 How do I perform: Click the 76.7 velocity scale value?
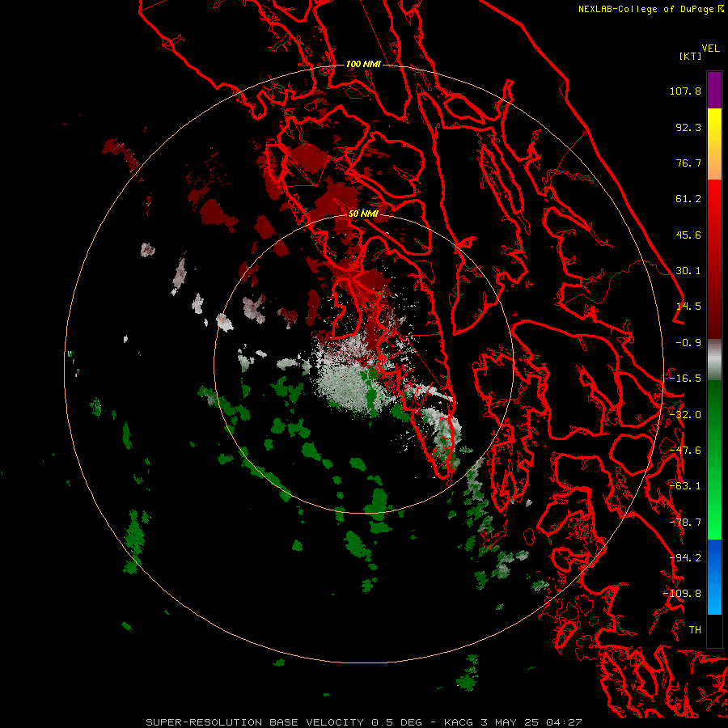click(x=688, y=163)
